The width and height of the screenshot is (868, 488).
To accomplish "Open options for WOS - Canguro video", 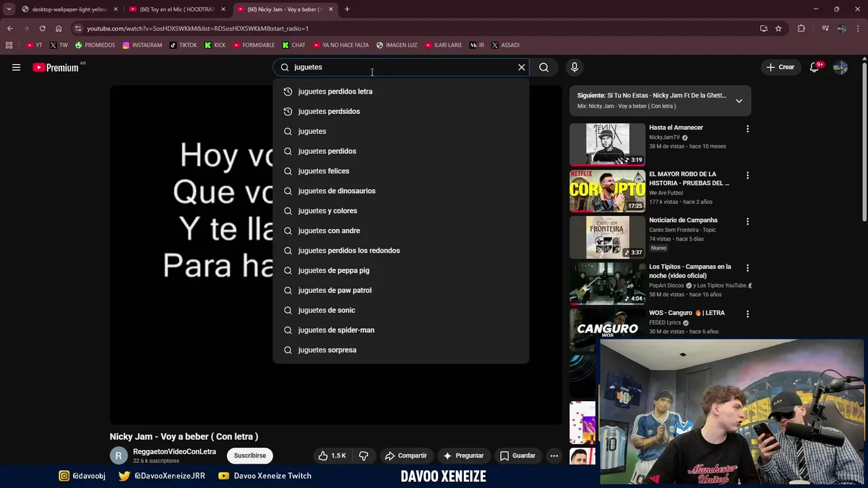I will click(747, 314).
